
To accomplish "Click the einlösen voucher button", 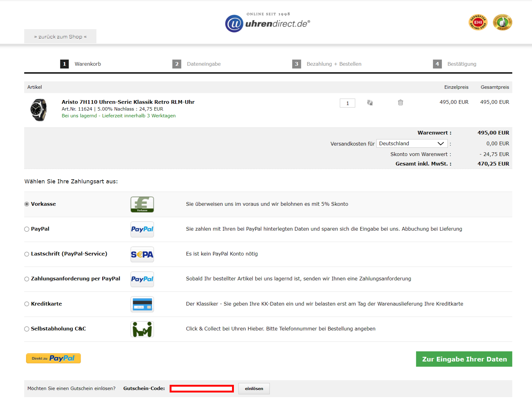I will [x=254, y=388].
